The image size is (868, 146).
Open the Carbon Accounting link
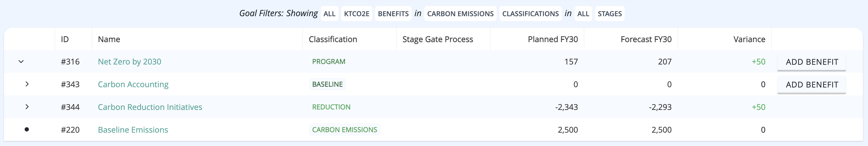click(x=133, y=84)
